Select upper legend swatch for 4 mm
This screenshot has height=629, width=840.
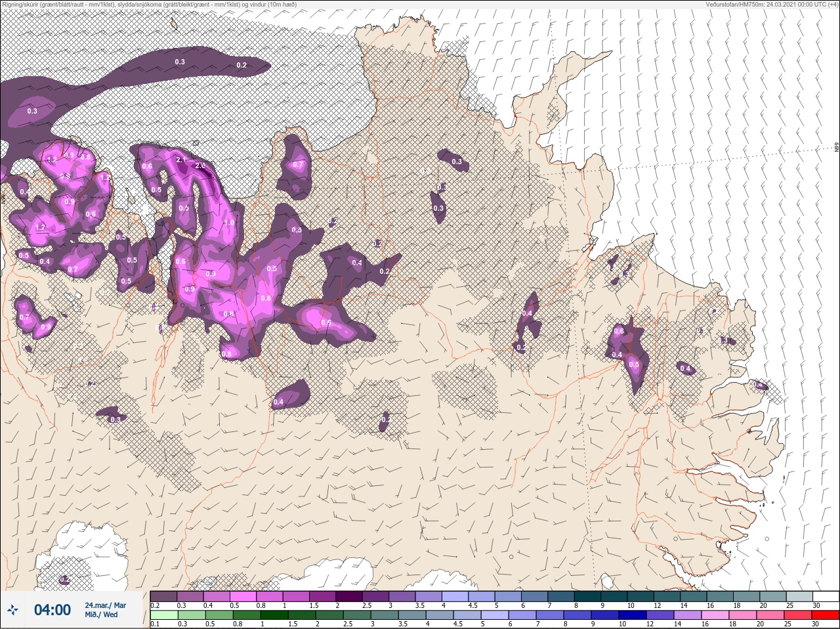[x=455, y=596]
